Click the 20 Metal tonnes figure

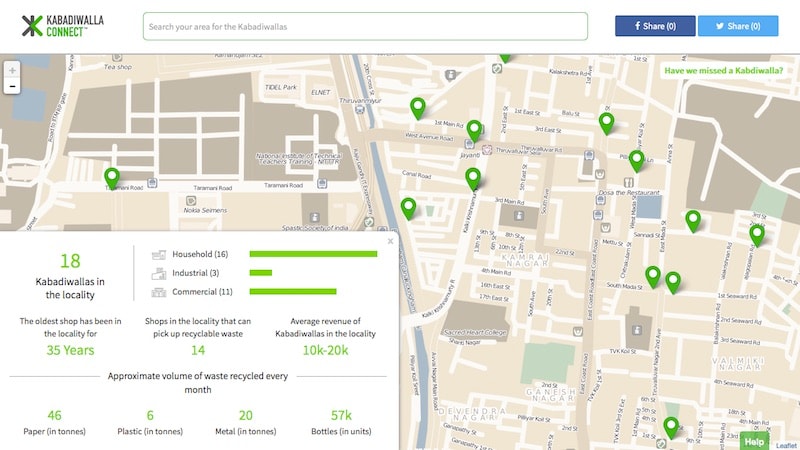coord(245,415)
